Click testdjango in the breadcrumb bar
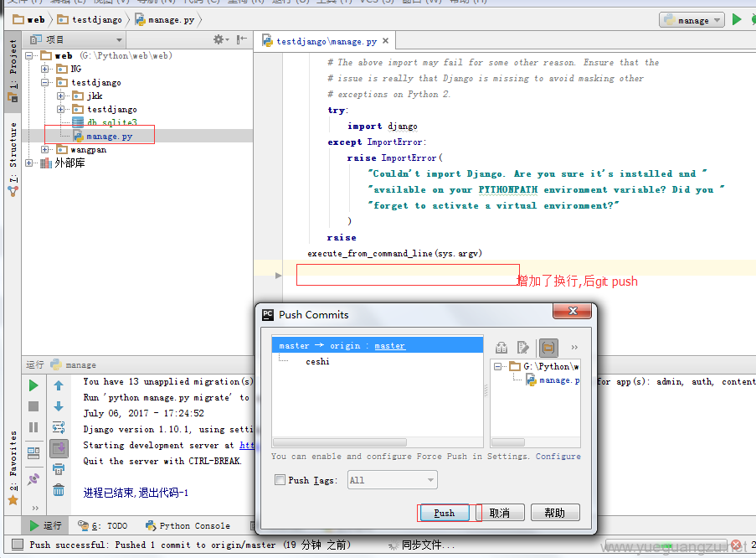The width and height of the screenshot is (756, 558). [x=90, y=20]
